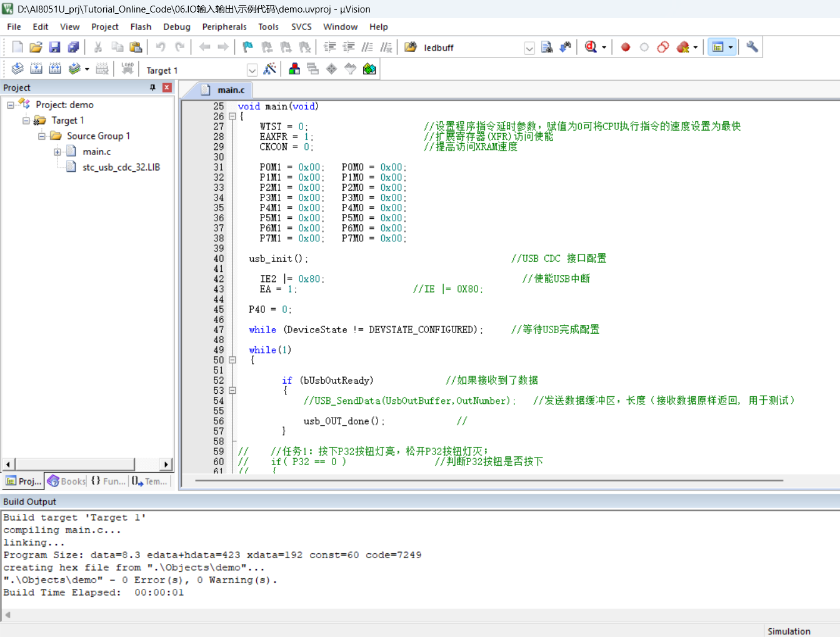Collapse the Source Group 1 folder
This screenshot has width=840, height=637.
point(42,136)
